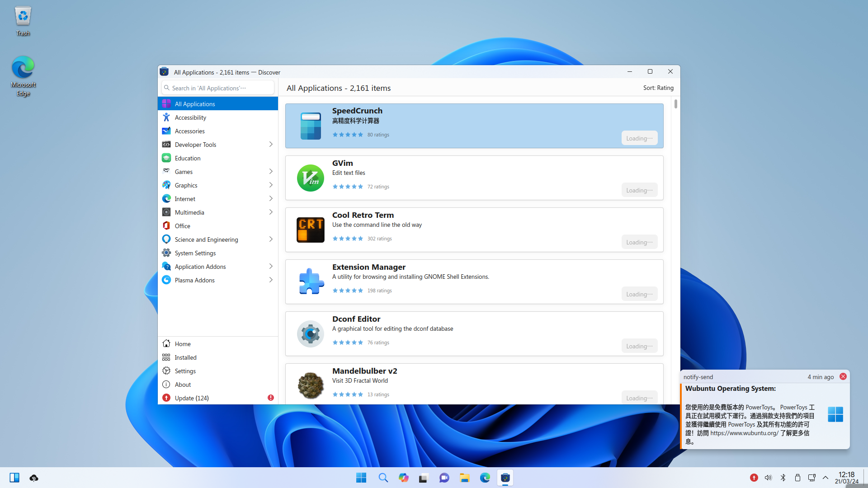The width and height of the screenshot is (868, 488).
Task: Dismiss the notify-send notification
Action: [843, 377]
